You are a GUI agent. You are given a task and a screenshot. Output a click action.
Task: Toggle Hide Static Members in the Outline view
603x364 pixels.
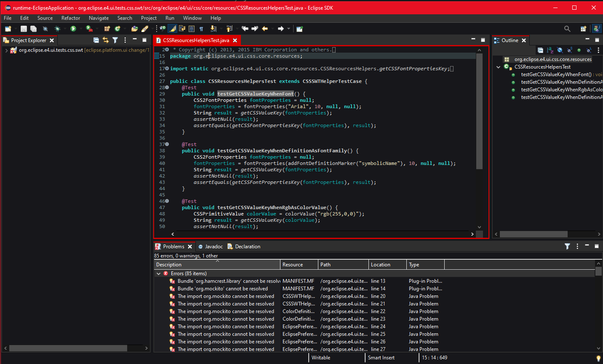(570, 50)
